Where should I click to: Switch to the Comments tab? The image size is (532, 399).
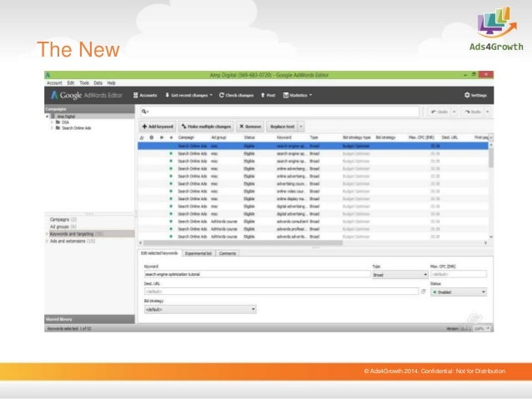[228, 253]
